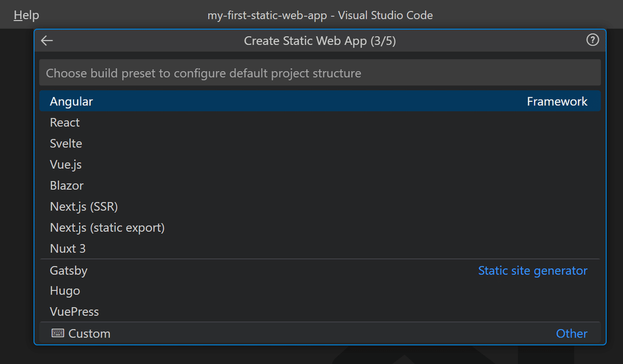
Task: Pick the Vue.js build preset
Action: 66,165
